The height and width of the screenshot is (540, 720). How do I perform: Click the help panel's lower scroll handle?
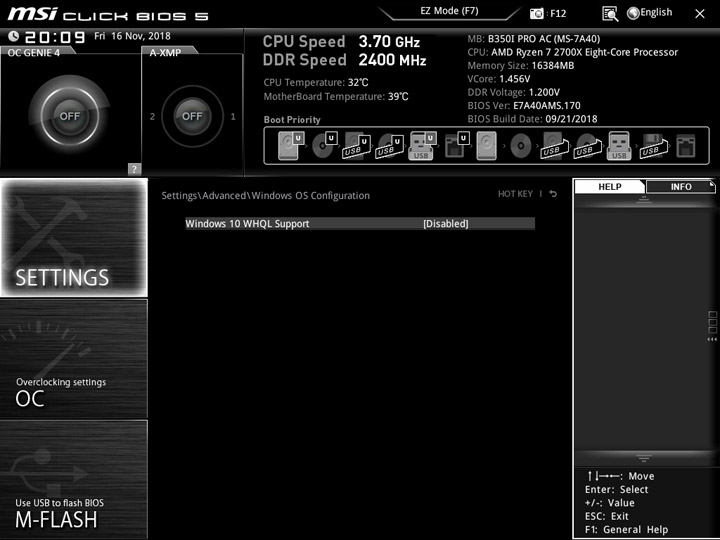(644, 458)
